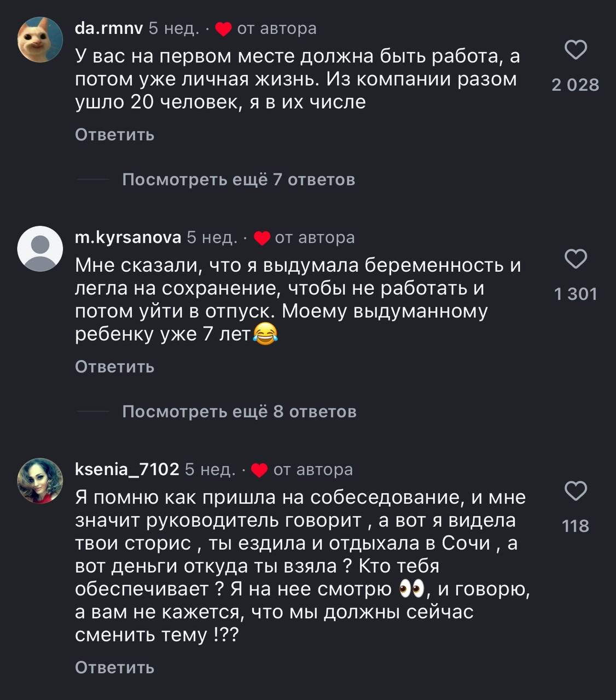
Task: Click the 118 likes count
Action: [x=576, y=526]
